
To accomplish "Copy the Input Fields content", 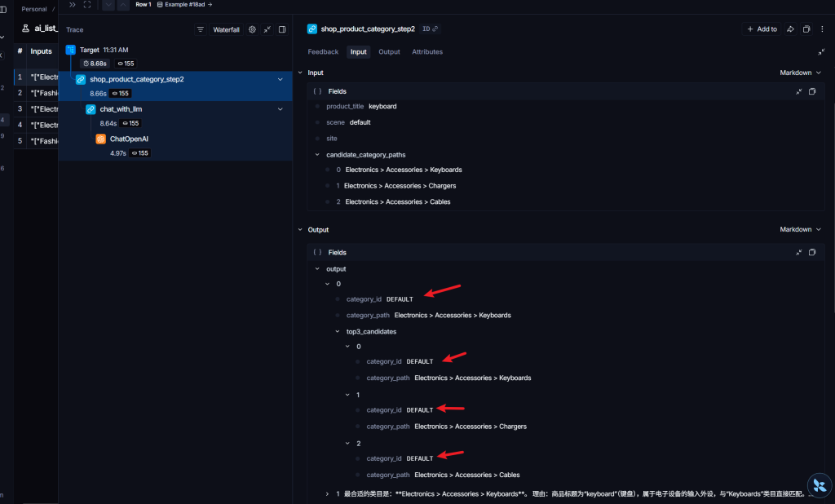I will pos(812,91).
